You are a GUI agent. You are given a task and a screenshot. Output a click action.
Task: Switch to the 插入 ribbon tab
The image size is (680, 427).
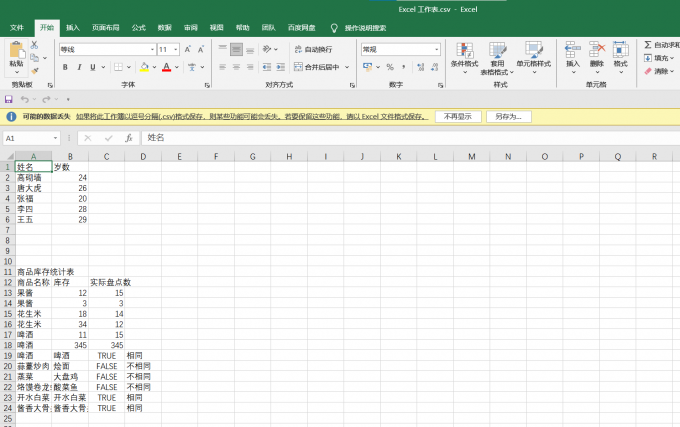pyautogui.click(x=73, y=28)
